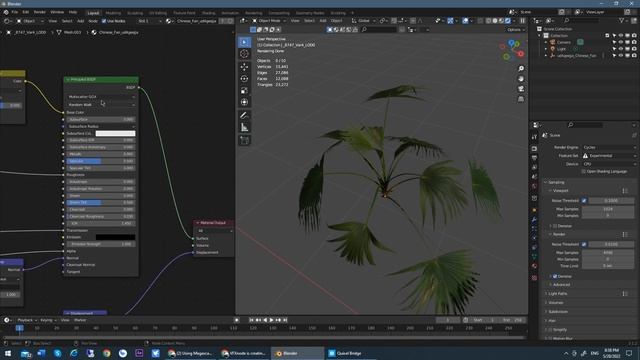
Task: Jump to the timeline end frame button
Action: [285, 320]
